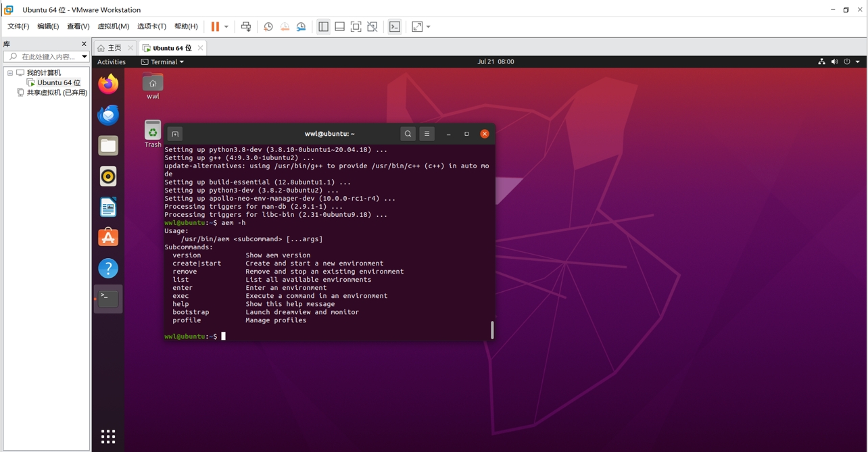
Task: Open the terminal hamburger menu
Action: tap(427, 133)
